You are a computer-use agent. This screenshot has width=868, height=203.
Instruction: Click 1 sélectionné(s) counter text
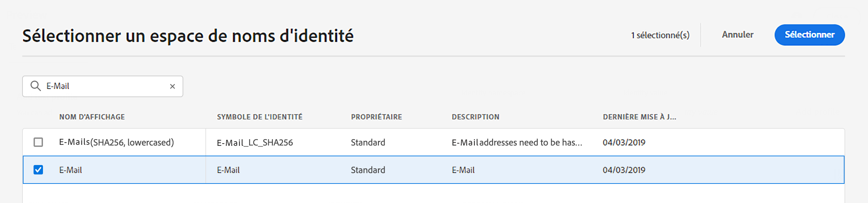click(x=660, y=35)
